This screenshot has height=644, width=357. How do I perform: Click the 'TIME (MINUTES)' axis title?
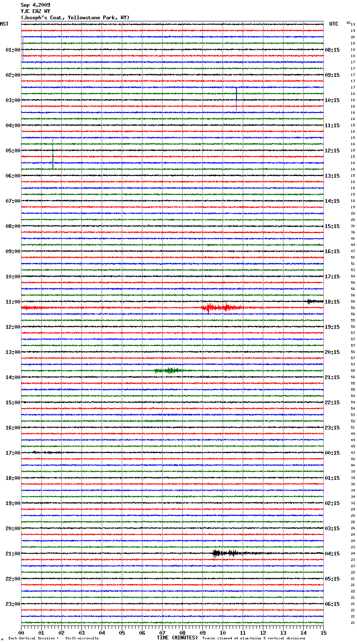click(177, 638)
